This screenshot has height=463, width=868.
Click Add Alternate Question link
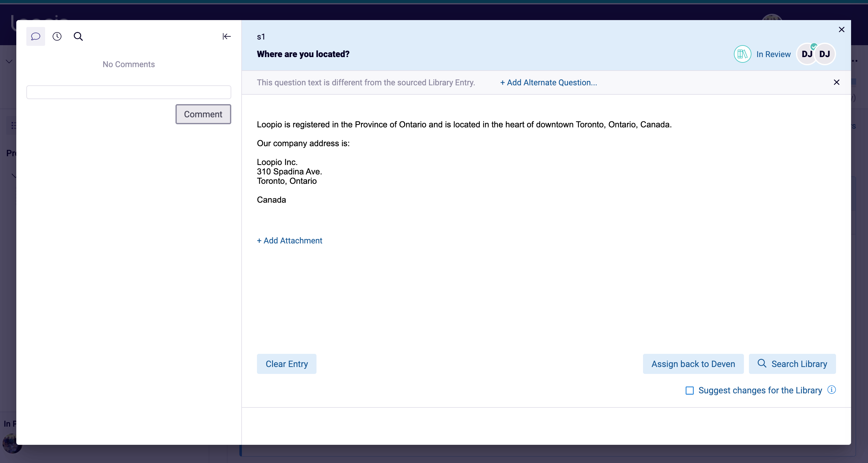pyautogui.click(x=549, y=82)
